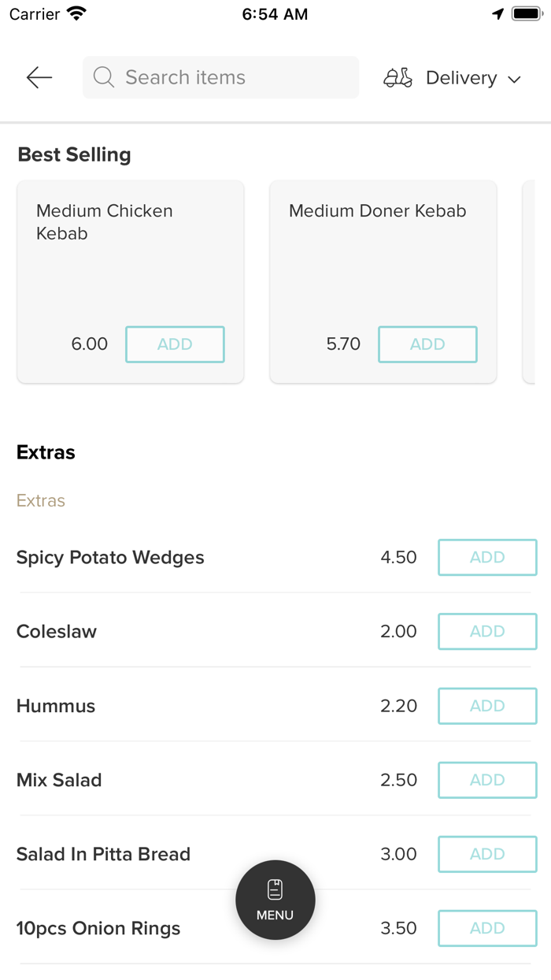Open the Spicy Potato Wedges item
Screen dimensions: 551x980
coord(110,557)
